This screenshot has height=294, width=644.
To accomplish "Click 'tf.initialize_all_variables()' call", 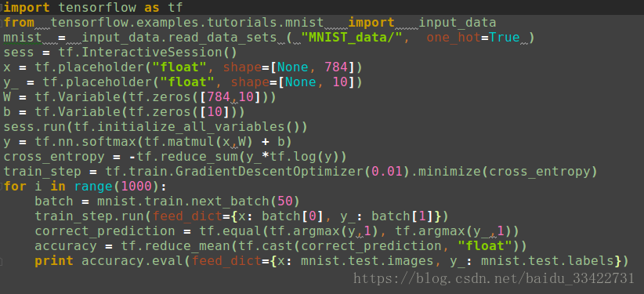I will 190,127.
